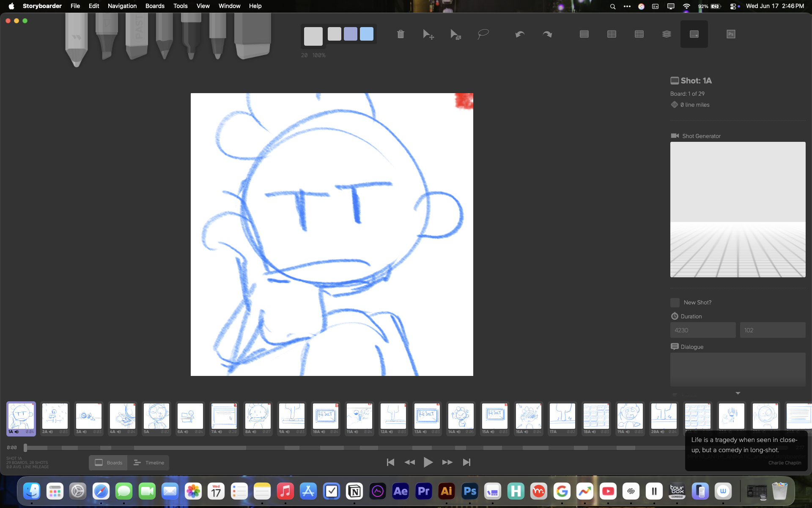812x508 pixels.
Task: Select the Brush marker tool
Action: (x=106, y=36)
